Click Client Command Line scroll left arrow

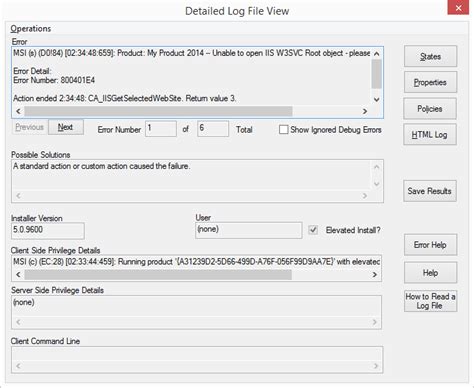pyautogui.click(x=19, y=366)
